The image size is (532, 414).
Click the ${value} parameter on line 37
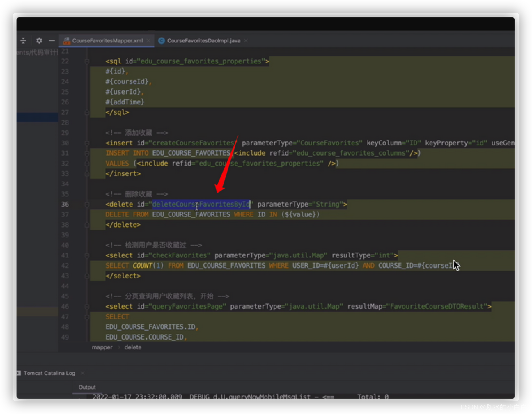300,215
